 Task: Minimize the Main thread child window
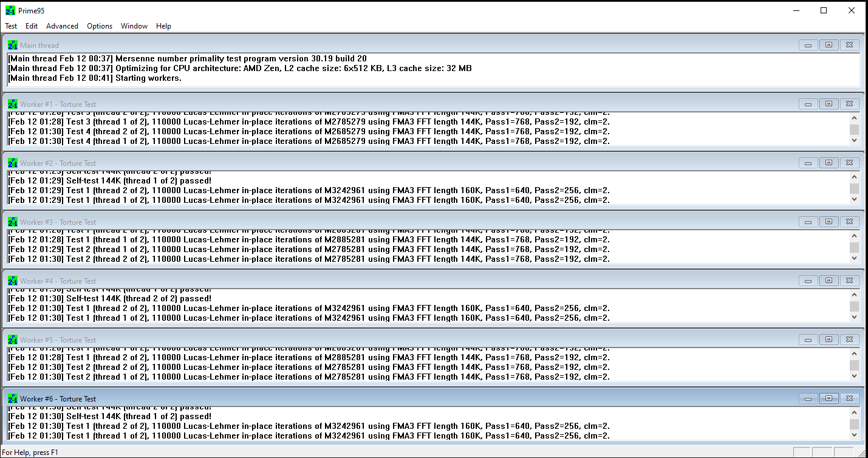pos(808,45)
